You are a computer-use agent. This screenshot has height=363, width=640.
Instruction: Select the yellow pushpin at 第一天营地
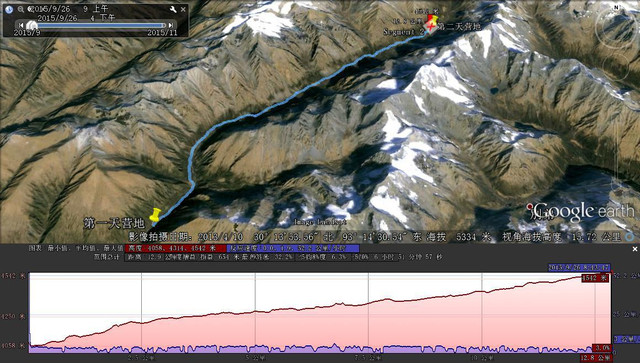tap(155, 214)
